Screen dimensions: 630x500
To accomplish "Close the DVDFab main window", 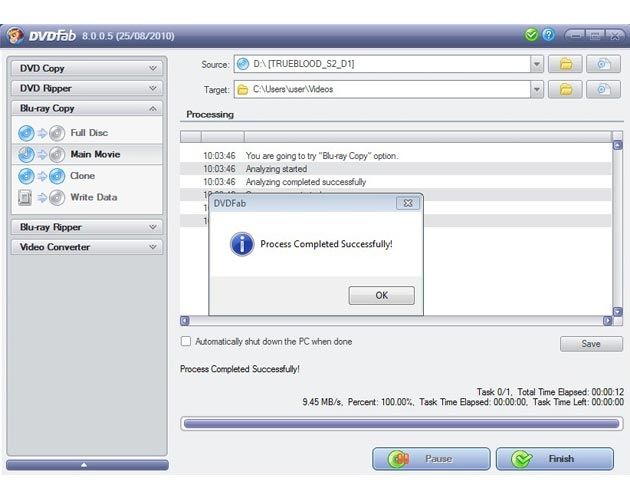I will (x=615, y=35).
